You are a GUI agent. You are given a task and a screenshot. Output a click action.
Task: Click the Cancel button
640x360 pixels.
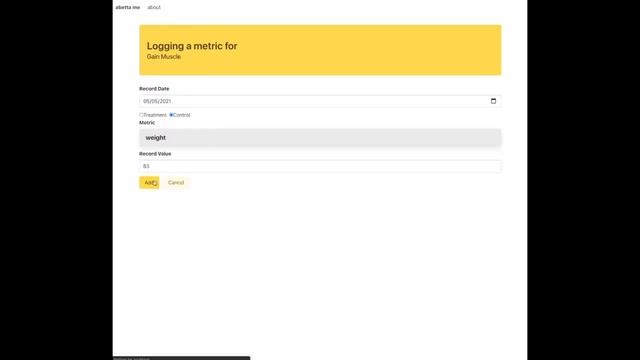(176, 182)
